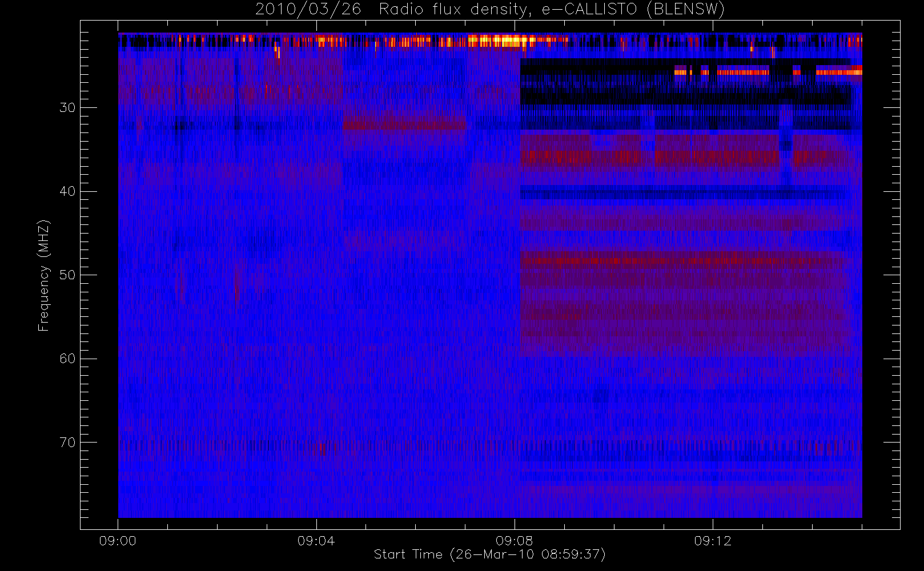Click the 'Start Time (26-Mar-10 08:59:37)' label
The image size is (924, 571).
[x=489, y=554]
